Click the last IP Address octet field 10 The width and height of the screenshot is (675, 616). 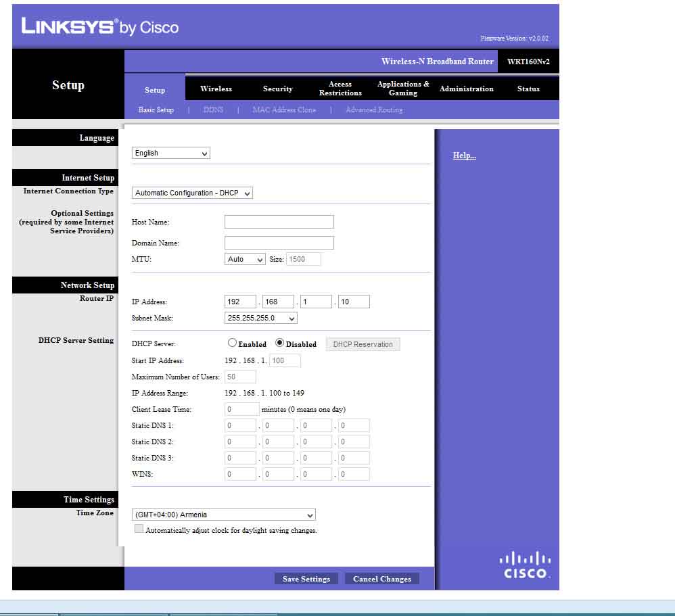click(x=354, y=302)
